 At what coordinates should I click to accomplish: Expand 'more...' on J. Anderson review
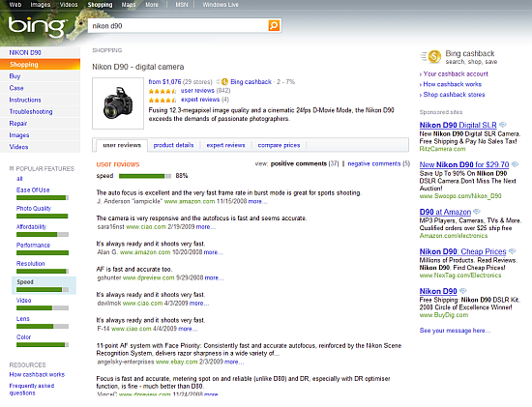tap(257, 201)
